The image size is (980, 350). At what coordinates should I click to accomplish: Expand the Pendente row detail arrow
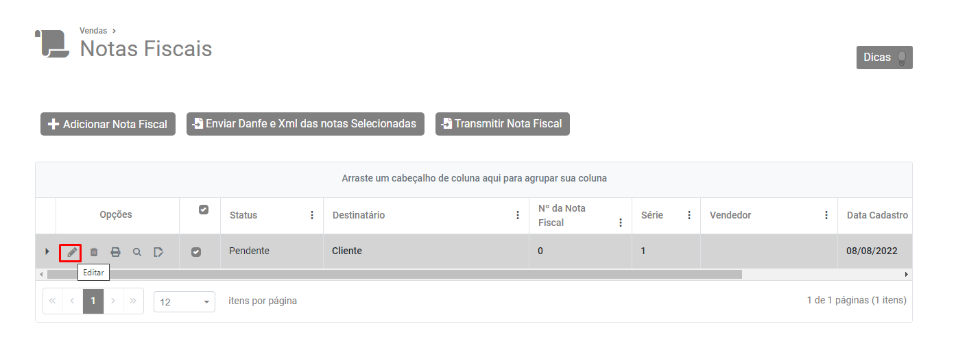click(47, 251)
